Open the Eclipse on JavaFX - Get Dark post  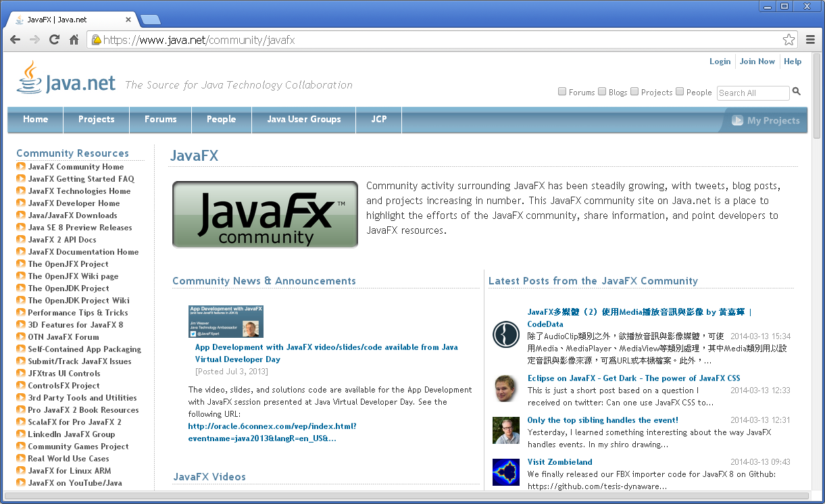point(634,378)
